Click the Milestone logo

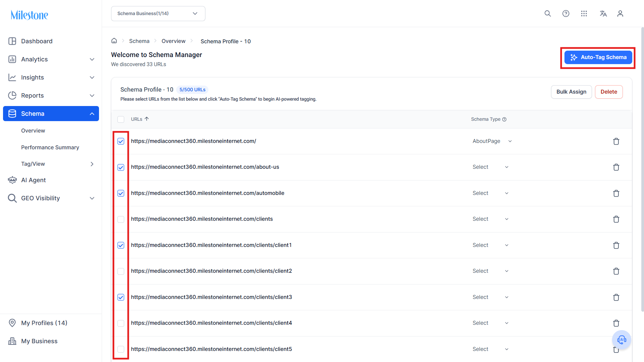click(30, 15)
